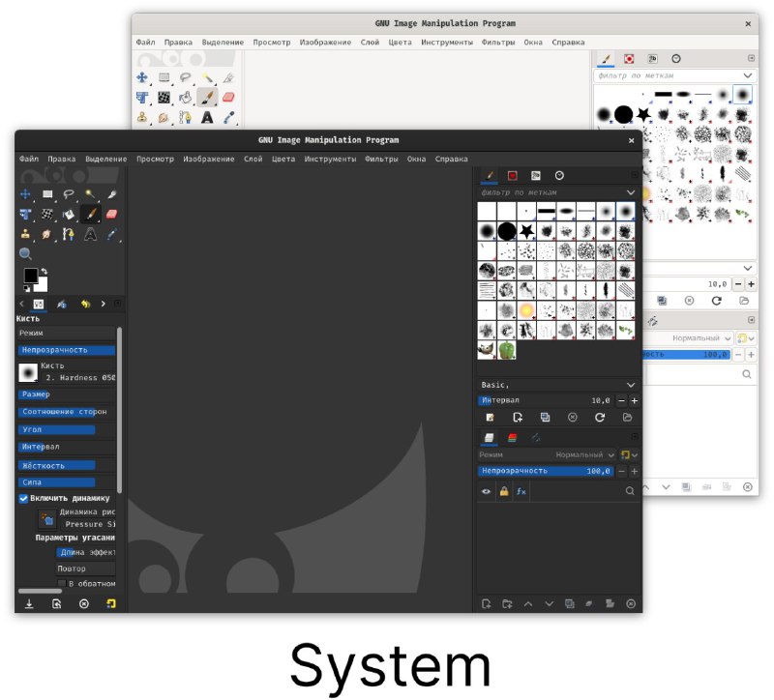Click the black foreground color swatch
The width and height of the screenshot is (774, 700).
click(31, 276)
